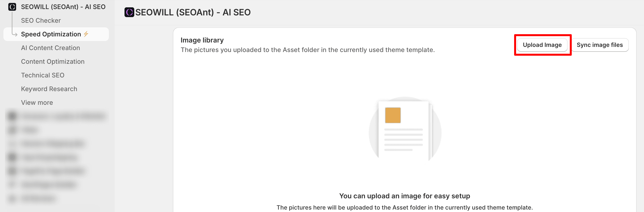The image size is (644, 212).
Task: Click the SEOWILL (SEOAnt) - AI SEO sidebar label
Action: click(63, 7)
